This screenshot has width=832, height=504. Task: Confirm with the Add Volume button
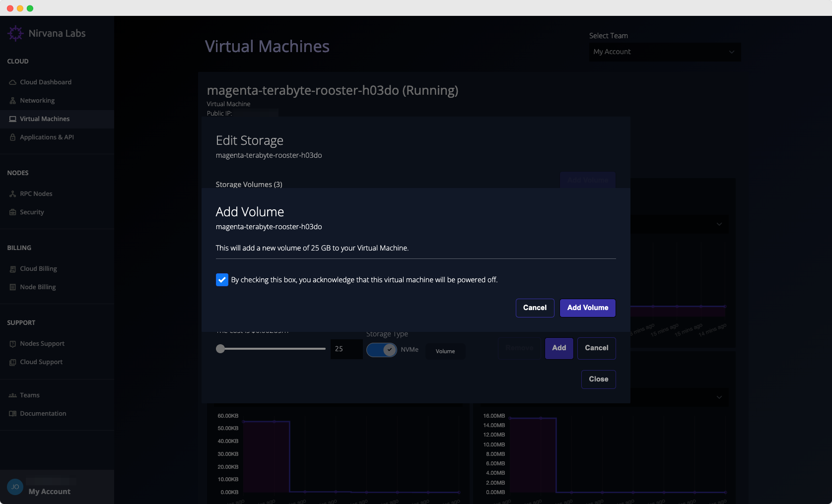[587, 308]
